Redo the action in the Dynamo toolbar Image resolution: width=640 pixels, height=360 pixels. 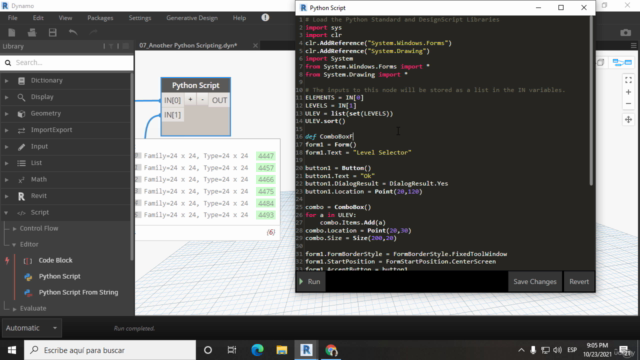click(93, 33)
